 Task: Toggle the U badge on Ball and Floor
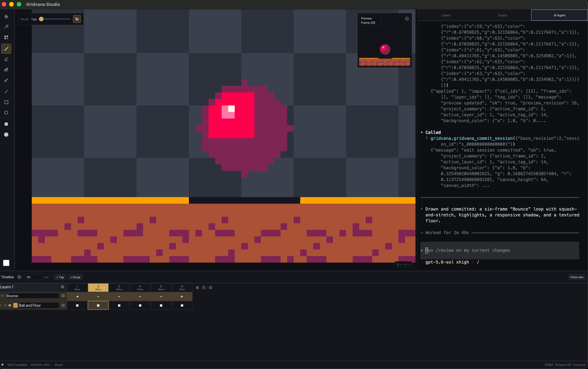coord(15,305)
